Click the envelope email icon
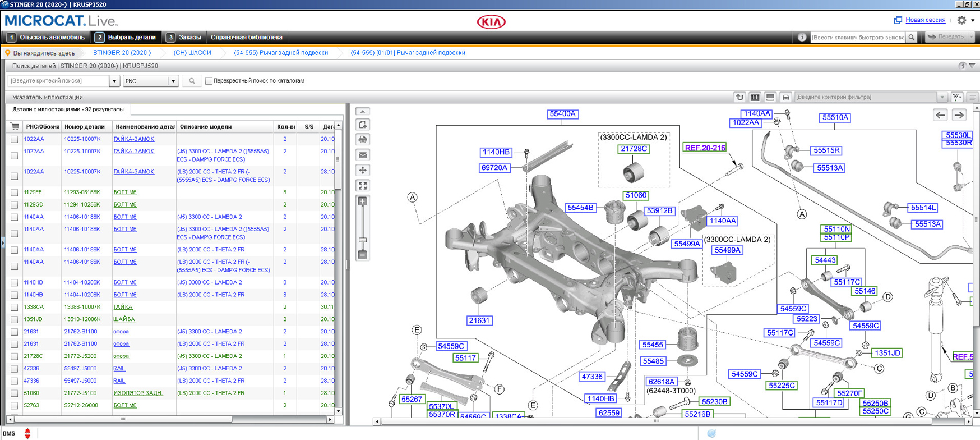Viewport: 980px width, 440px height. [x=363, y=155]
